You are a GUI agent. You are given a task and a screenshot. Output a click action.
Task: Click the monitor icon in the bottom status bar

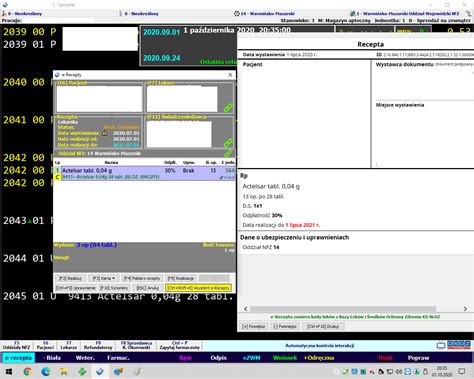click(x=441, y=345)
